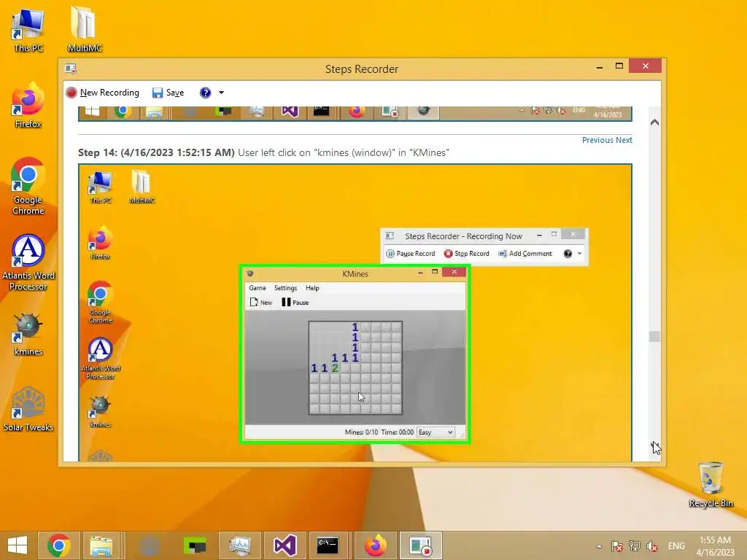Screen dimensions: 747x560
Task: Click Firefox icon in taskbar
Action: [x=376, y=545]
